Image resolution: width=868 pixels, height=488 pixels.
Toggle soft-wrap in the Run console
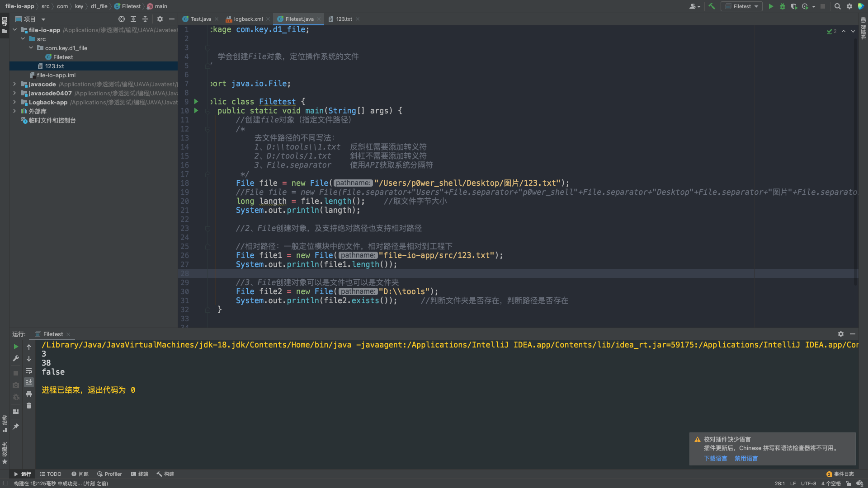coord(29,371)
